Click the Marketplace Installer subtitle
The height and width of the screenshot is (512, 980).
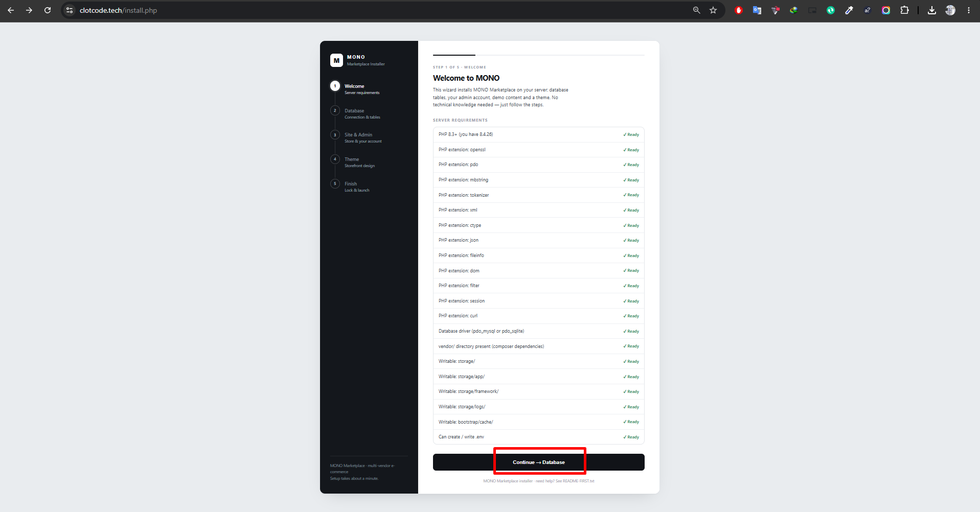(x=366, y=64)
